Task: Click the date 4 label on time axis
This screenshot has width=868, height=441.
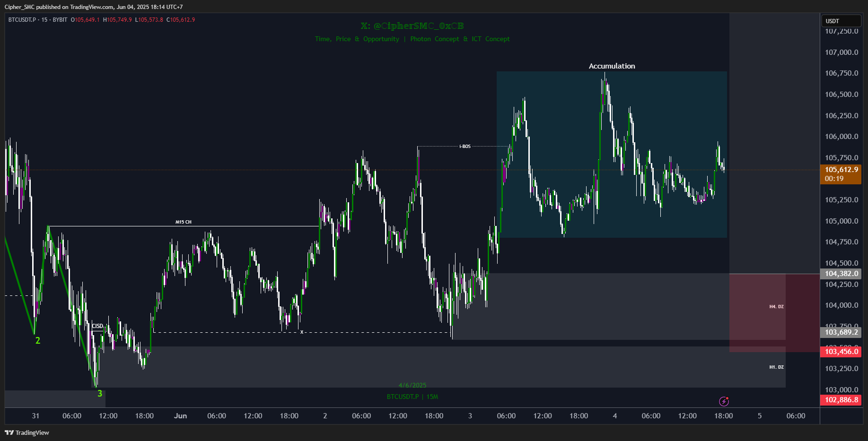Action: 615,416
